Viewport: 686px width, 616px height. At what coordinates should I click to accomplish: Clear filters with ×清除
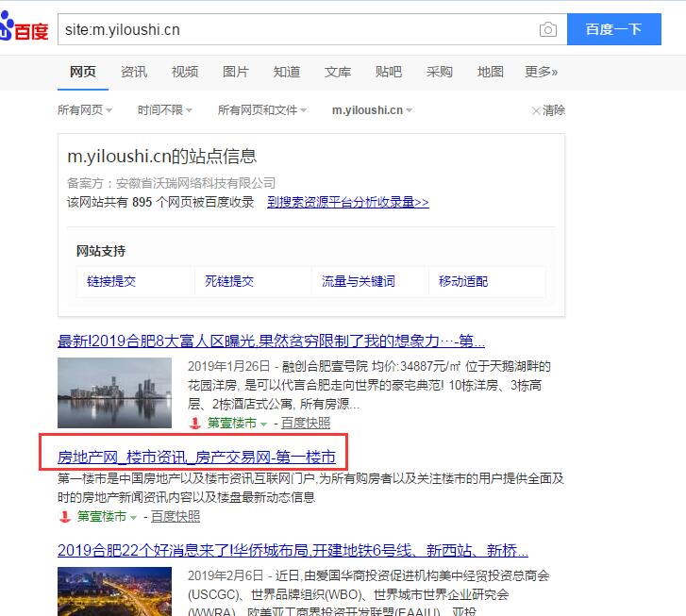point(548,110)
